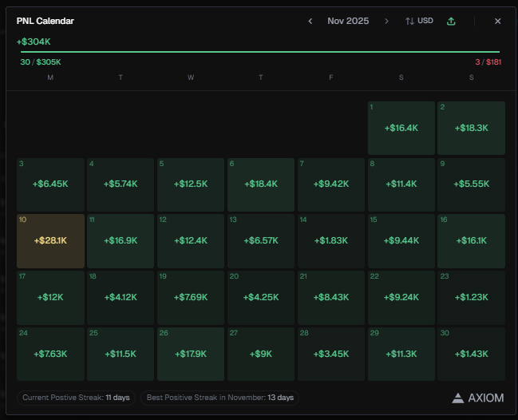
Task: Click day 24 cell with +$7.63K
Action: click(x=50, y=355)
